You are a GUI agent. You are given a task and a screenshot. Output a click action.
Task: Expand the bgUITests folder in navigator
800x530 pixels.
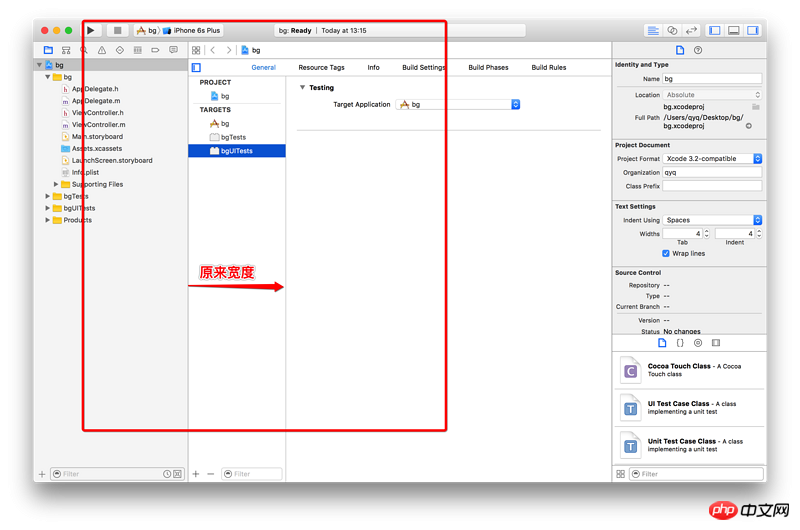pos(47,208)
